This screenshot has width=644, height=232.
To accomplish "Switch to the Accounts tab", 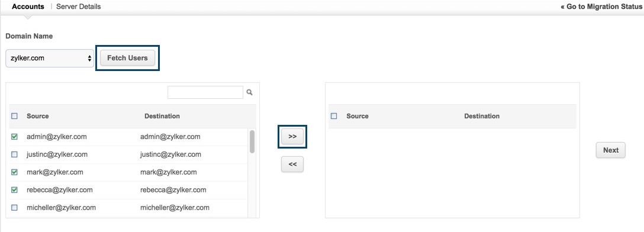I will [28, 7].
